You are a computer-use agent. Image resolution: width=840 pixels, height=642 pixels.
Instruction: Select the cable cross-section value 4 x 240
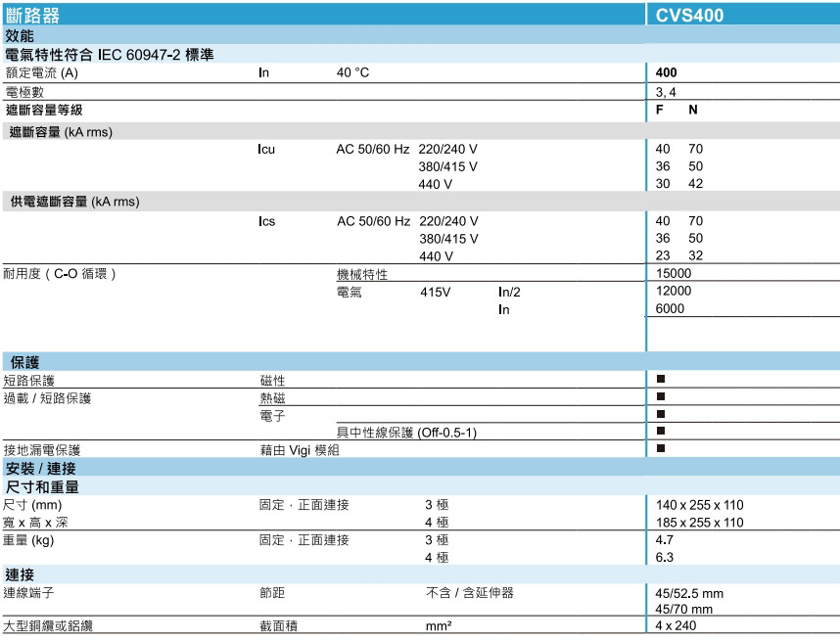(676, 625)
